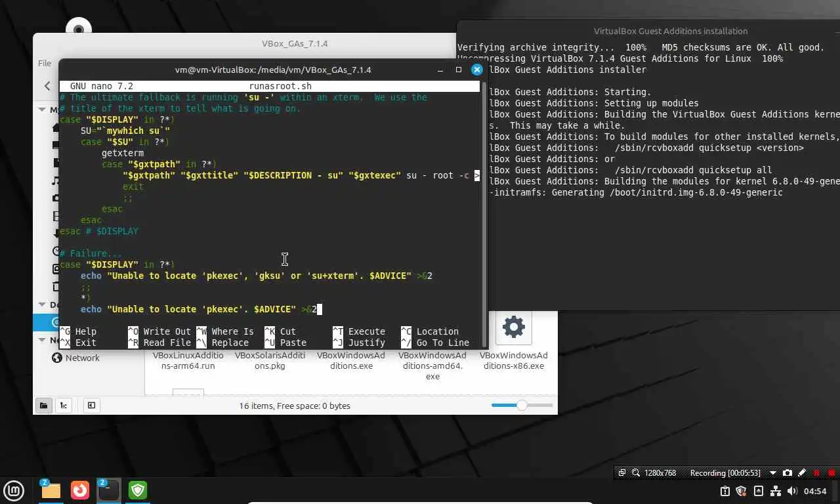Click the File menu in file manager

pyautogui.click(x=44, y=63)
